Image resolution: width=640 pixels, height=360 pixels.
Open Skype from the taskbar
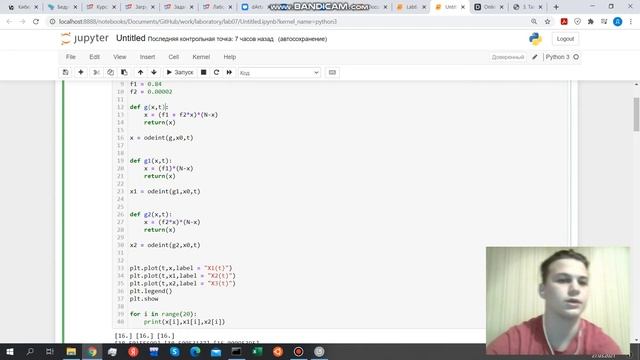point(175,351)
